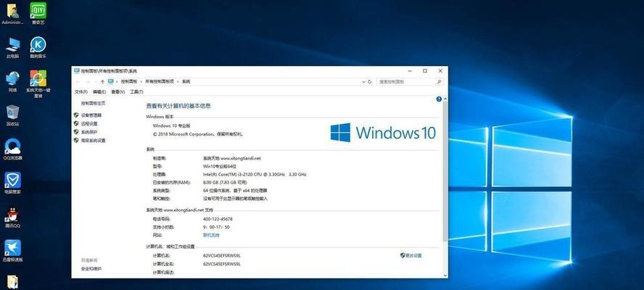644x290 pixels.
Task: Open the 文件(F) menu
Action: pyautogui.click(x=81, y=92)
